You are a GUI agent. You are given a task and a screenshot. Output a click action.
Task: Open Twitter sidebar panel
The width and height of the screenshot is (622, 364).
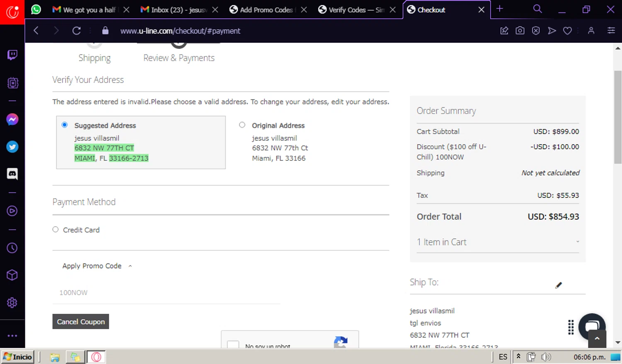12,147
